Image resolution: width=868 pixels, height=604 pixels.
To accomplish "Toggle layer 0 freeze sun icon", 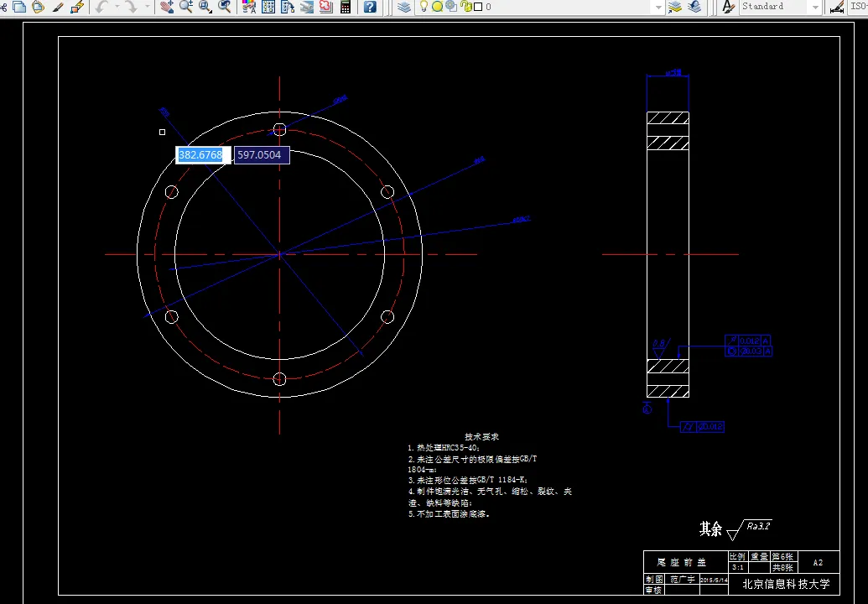I will tap(437, 7).
